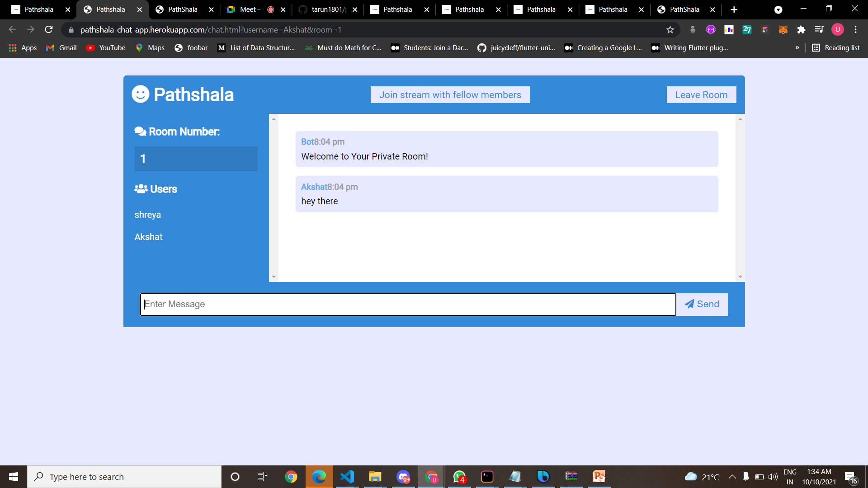
Task: Focus the Enter Message input field
Action: [408, 304]
